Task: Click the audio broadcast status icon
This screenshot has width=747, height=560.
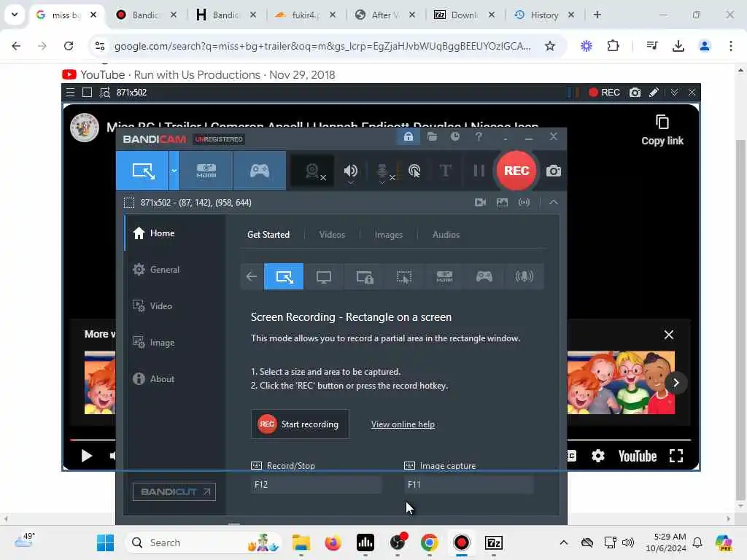Action: (524, 203)
